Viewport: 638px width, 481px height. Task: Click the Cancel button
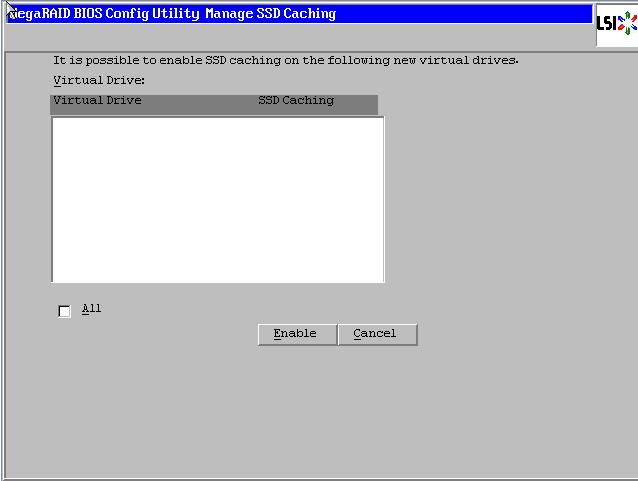coord(377,334)
